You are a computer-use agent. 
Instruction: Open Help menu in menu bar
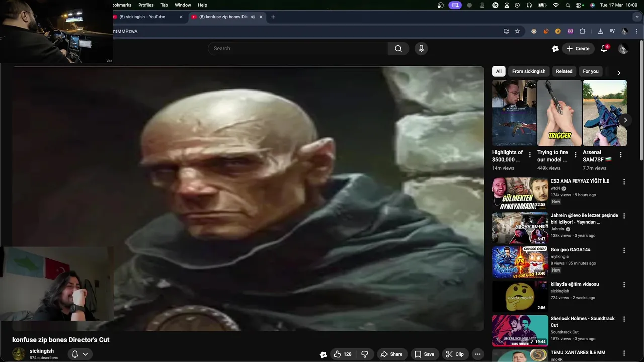(x=202, y=5)
